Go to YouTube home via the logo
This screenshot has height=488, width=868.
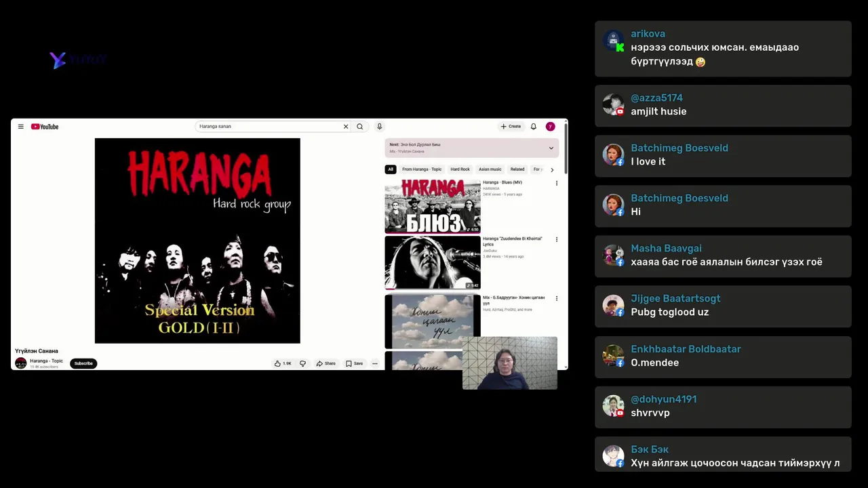point(45,127)
